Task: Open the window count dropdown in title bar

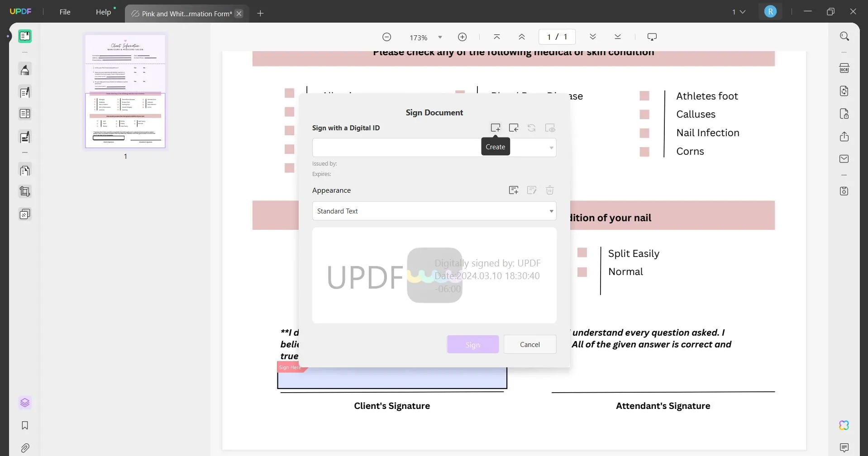Action: tap(739, 12)
